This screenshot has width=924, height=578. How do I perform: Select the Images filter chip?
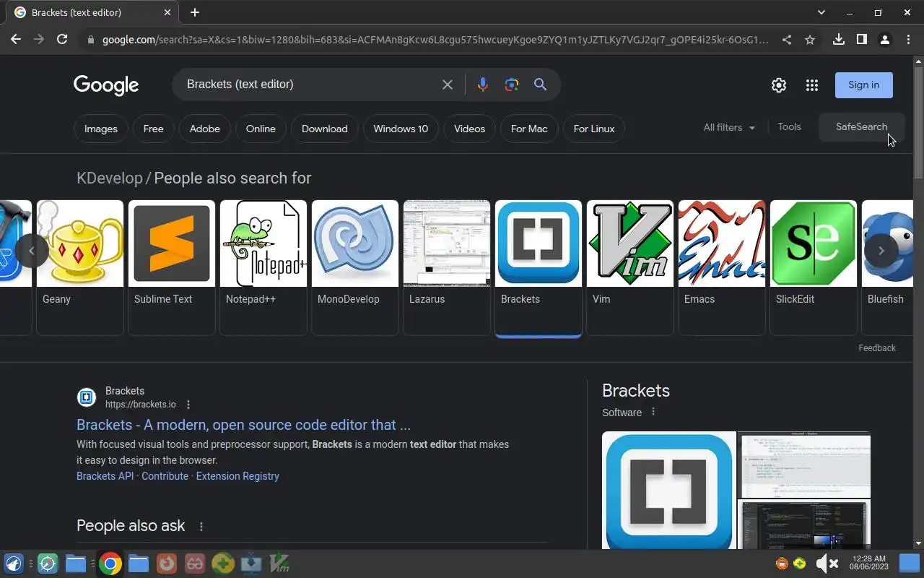pos(101,129)
